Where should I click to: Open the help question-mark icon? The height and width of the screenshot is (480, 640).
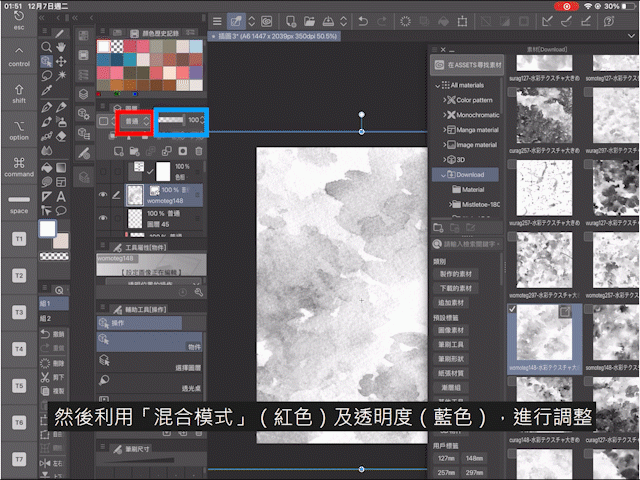[609, 21]
